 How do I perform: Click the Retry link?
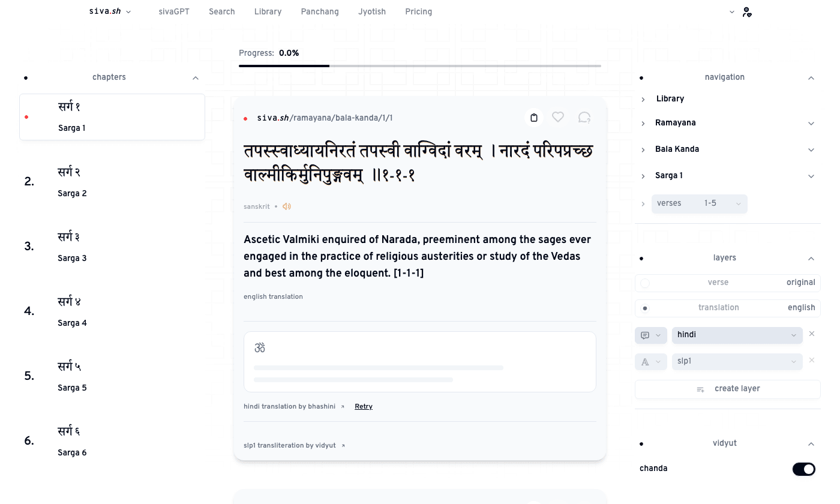364,407
